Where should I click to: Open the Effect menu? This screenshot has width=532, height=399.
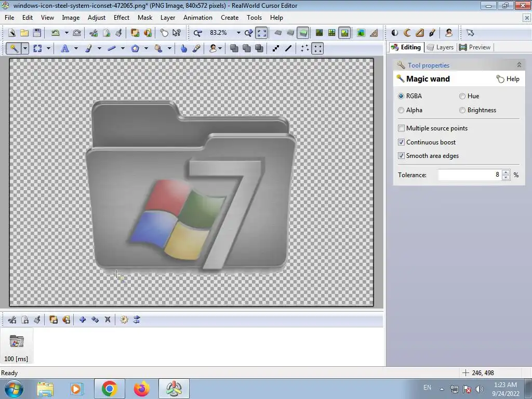(x=122, y=18)
